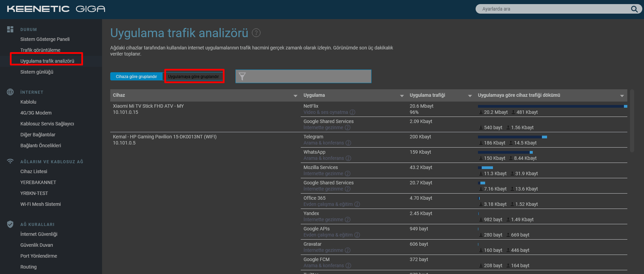
Task: Select Kemal HP Gaming Pavilion device row
Action: [x=165, y=137]
